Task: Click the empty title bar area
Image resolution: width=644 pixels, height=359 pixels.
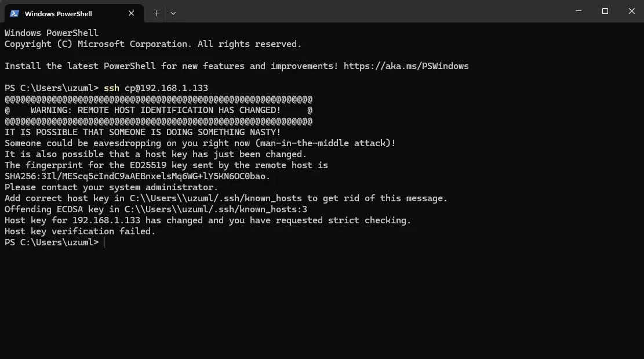Action: coord(370,11)
